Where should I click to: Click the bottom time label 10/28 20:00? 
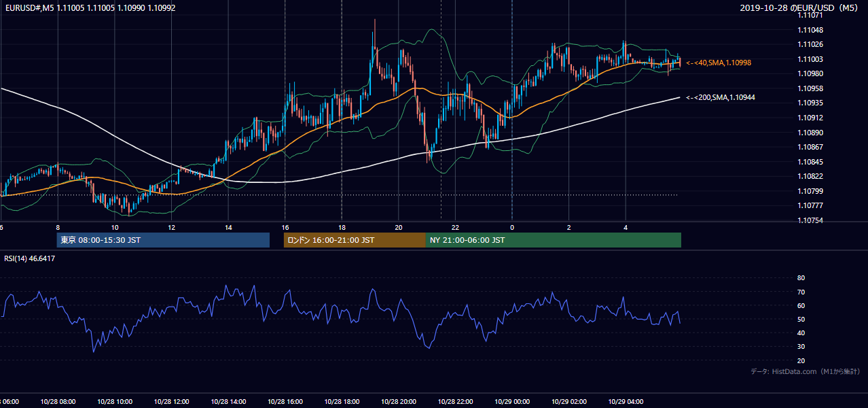click(399, 402)
